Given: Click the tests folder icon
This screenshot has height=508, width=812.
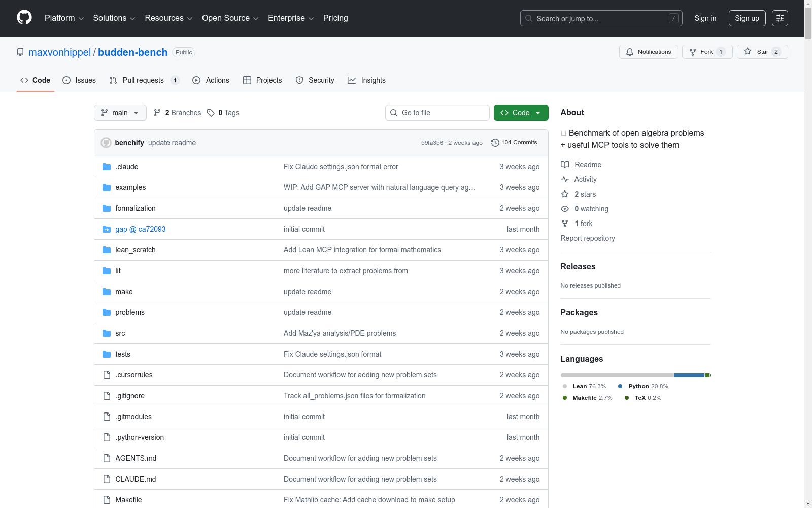Looking at the screenshot, I should point(107,354).
